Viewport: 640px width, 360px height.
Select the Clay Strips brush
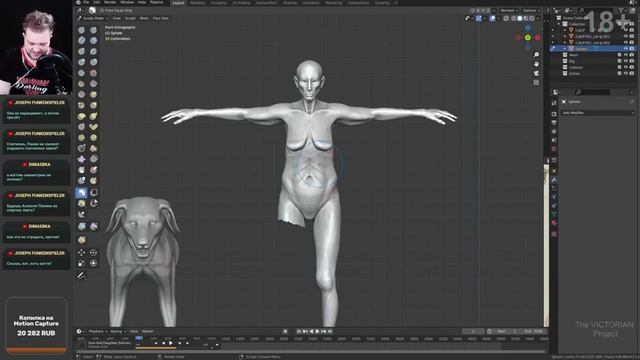[x=93, y=40]
